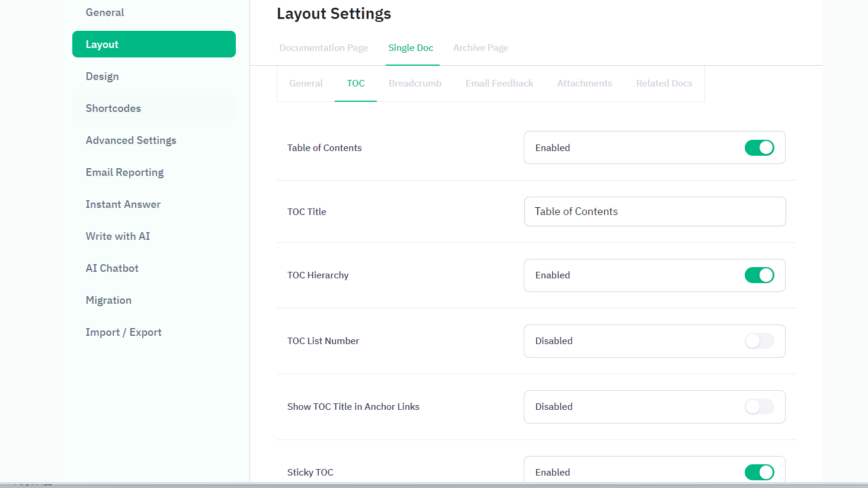The height and width of the screenshot is (488, 868).
Task: Select the General sub-tab beside TOC
Action: [x=306, y=84]
